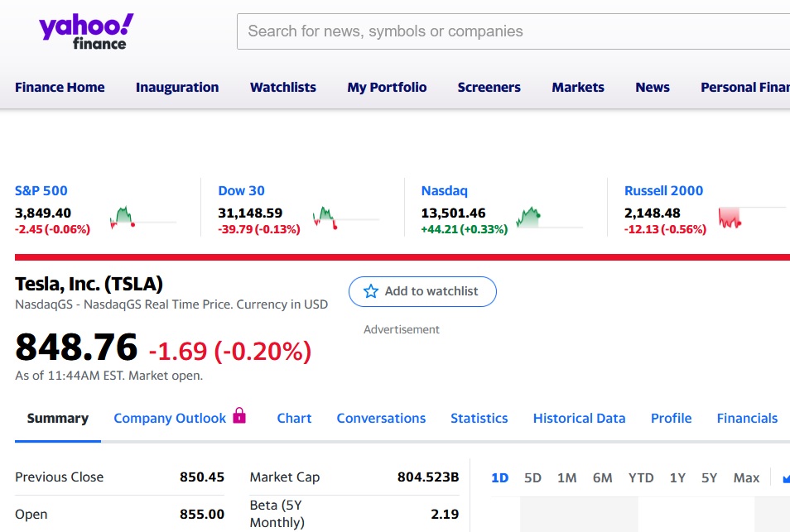
Task: Open the Nasdaq index link
Action: 445,191
